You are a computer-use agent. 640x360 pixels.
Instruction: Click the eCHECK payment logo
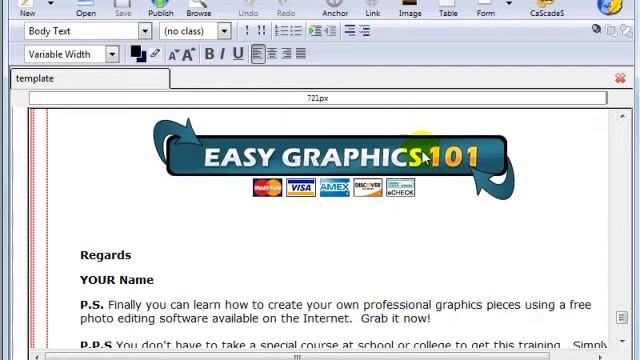400,188
